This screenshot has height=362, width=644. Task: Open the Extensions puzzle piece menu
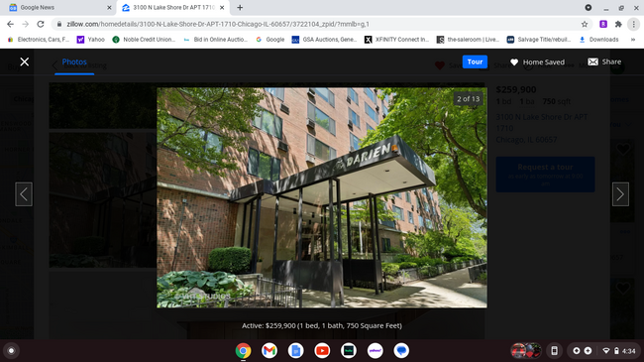[x=618, y=24]
